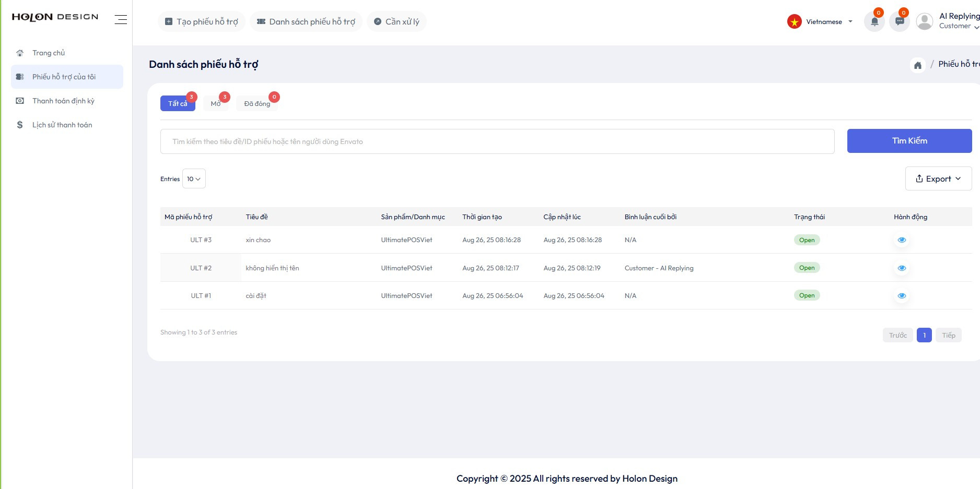Switch to the Đã đóng tab
980x489 pixels.
(257, 104)
